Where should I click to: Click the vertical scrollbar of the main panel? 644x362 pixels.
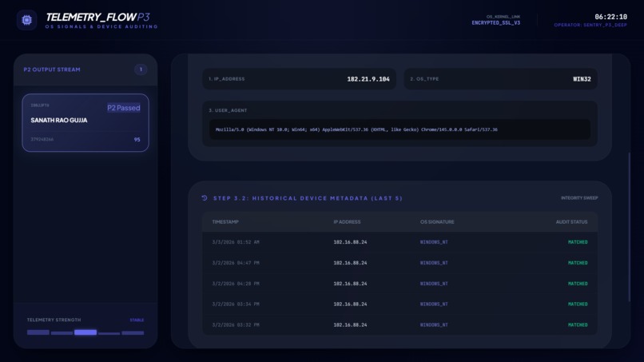coord(629,227)
